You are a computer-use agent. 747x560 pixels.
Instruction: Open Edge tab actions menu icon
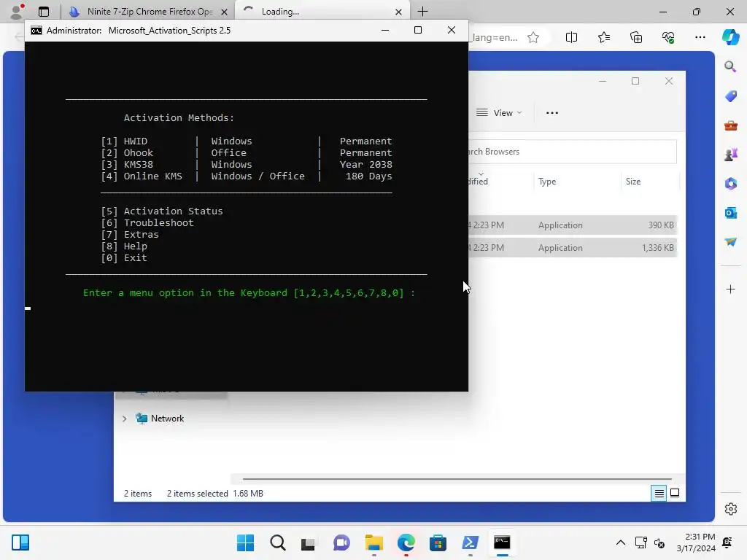pos(44,12)
